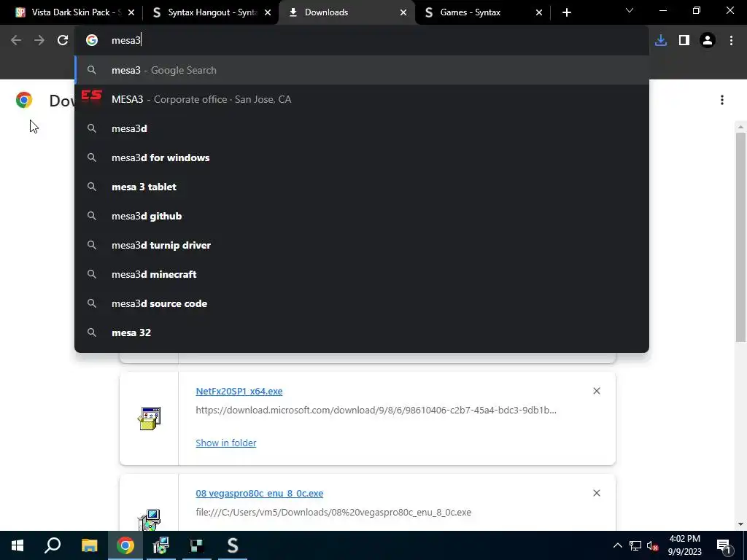Close the Downloads tab
The height and width of the screenshot is (560, 747).
point(403,12)
